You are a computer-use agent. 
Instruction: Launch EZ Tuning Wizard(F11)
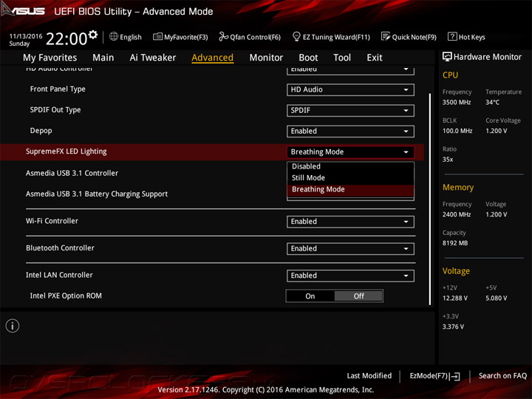point(331,37)
